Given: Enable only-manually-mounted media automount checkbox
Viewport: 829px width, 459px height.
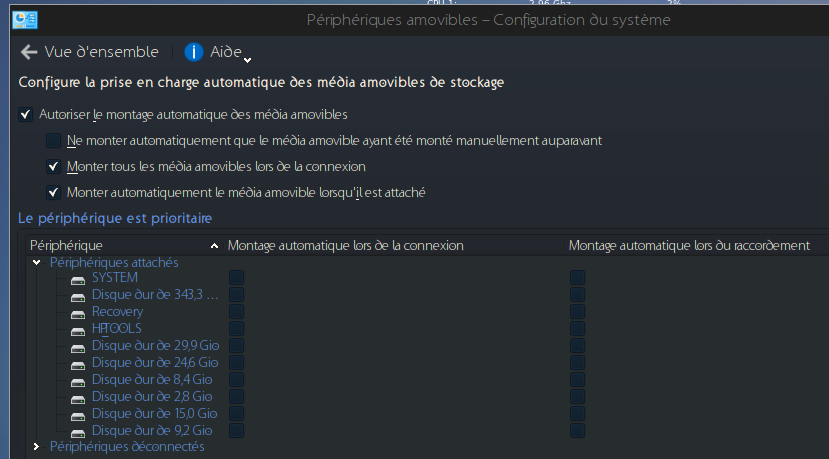Looking at the screenshot, I should (54, 141).
